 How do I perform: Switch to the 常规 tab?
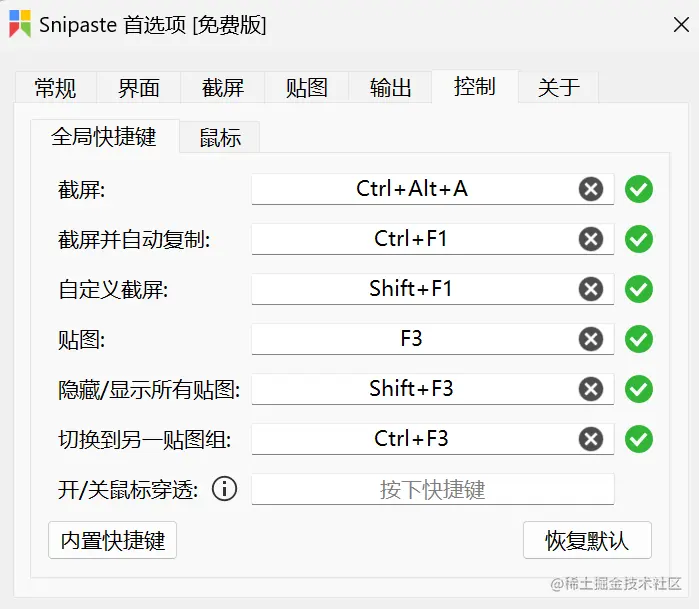55,87
